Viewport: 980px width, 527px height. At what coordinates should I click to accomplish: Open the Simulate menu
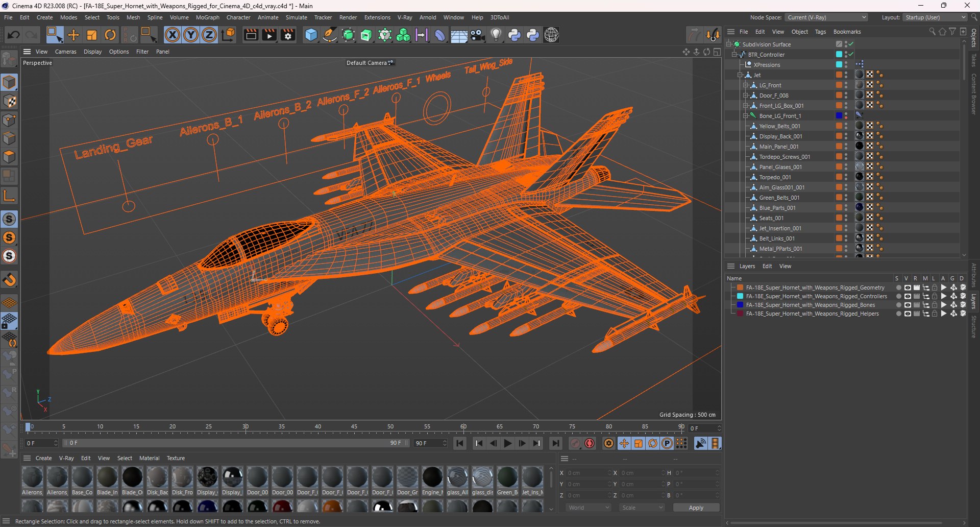296,17
